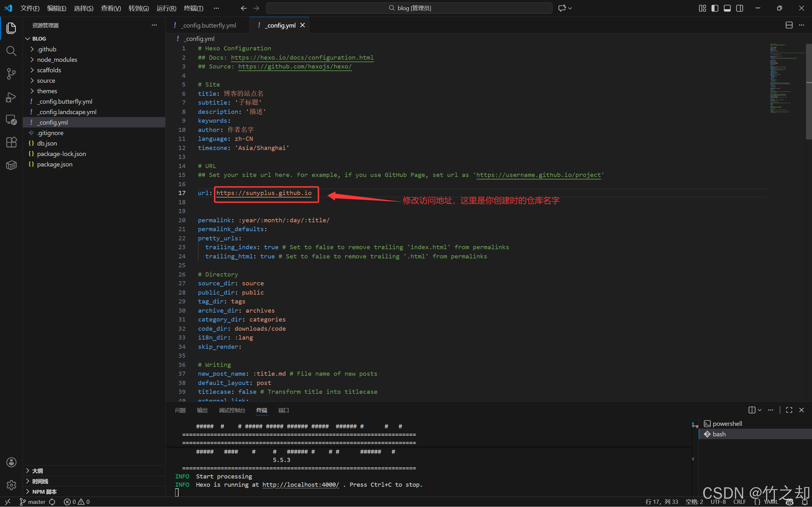This screenshot has width=812, height=507.
Task: Expand the NPM 脚本 section
Action: click(x=44, y=491)
